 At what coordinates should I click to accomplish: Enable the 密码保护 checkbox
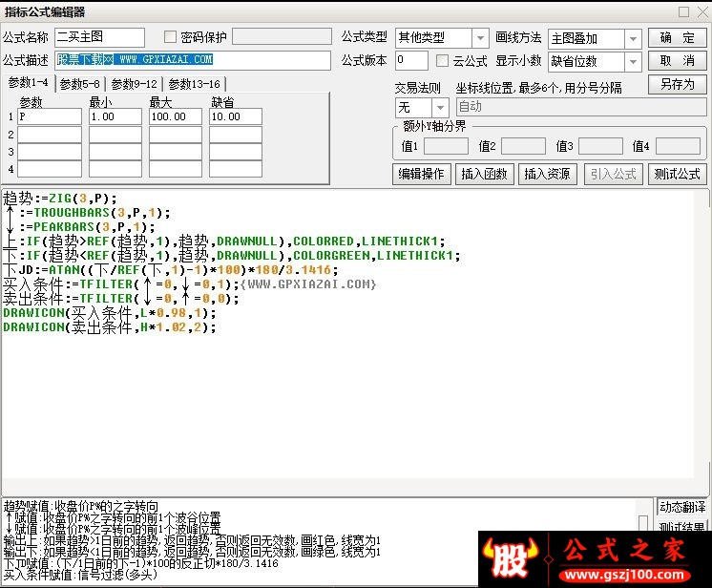pyautogui.click(x=170, y=37)
